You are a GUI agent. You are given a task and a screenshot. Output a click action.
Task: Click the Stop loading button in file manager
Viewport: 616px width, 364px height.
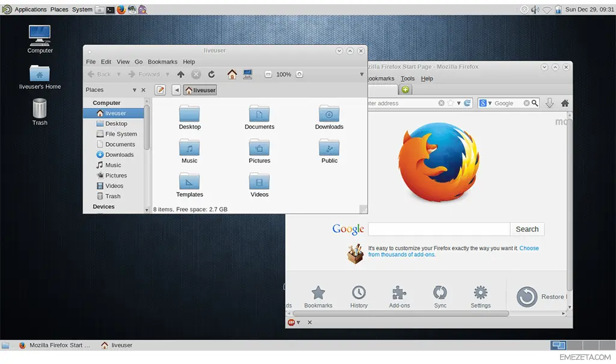tap(196, 74)
